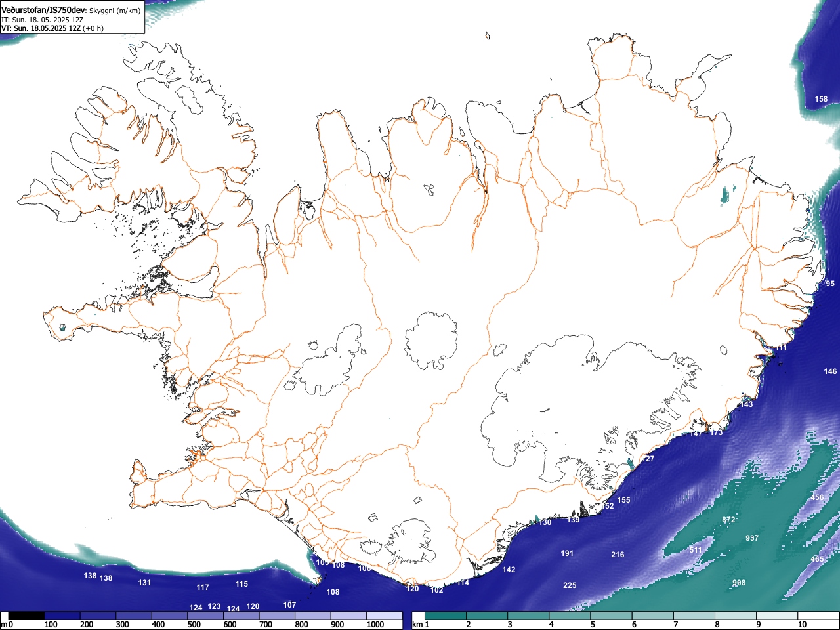
Task: Click the 'km 1' label on kilometer scale
Action: point(421,625)
